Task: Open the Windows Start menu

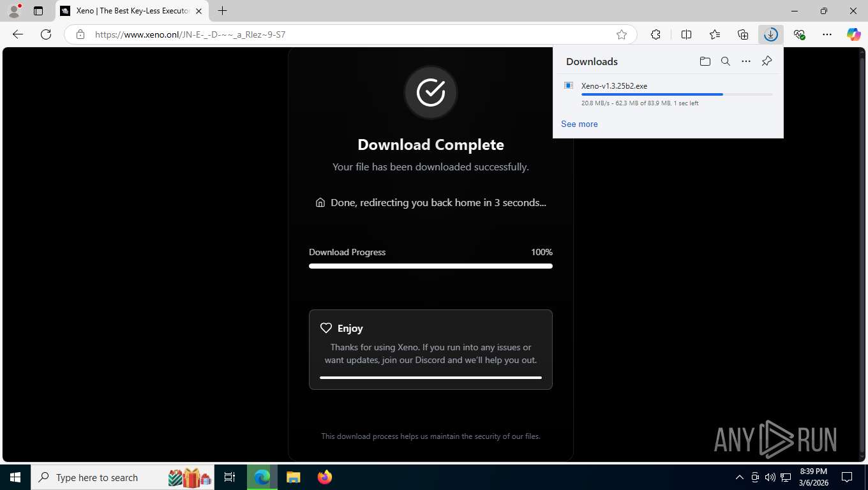Action: [15, 477]
